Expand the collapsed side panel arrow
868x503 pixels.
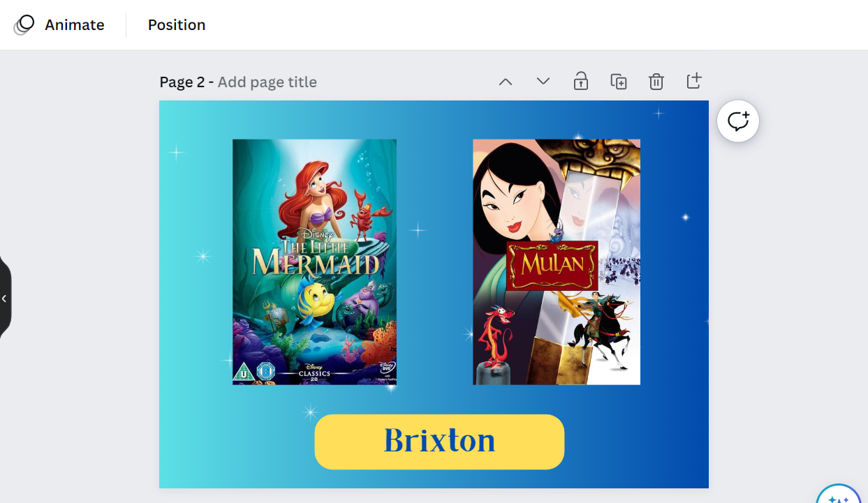coord(4,299)
